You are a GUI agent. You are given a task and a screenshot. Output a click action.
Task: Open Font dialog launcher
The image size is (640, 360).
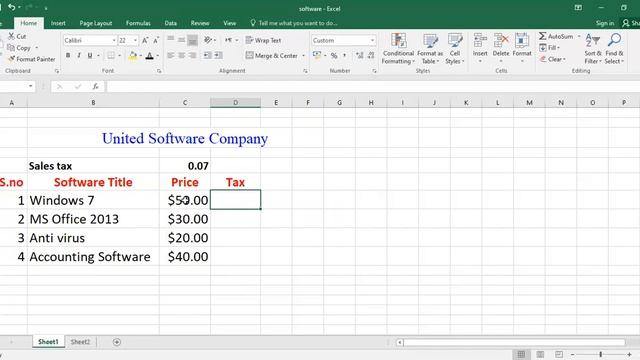(x=159, y=71)
